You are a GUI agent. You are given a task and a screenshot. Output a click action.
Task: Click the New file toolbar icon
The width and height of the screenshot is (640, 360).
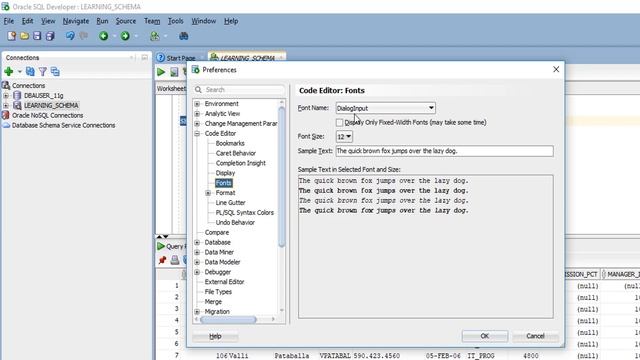(11, 36)
